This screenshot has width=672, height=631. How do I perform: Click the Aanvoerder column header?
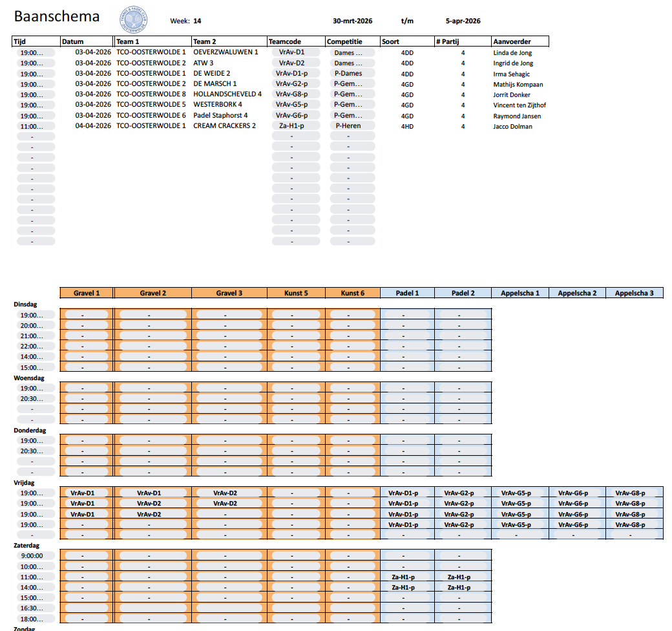(512, 41)
